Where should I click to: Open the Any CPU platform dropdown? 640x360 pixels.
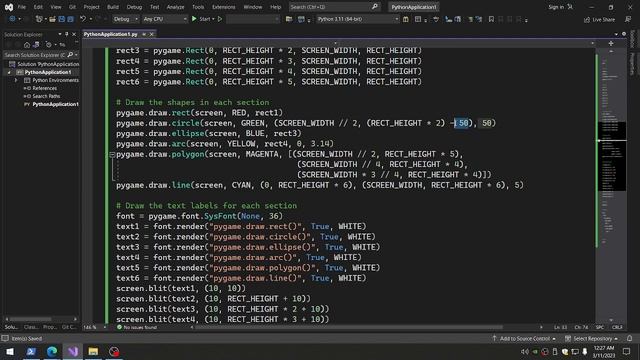165,19
